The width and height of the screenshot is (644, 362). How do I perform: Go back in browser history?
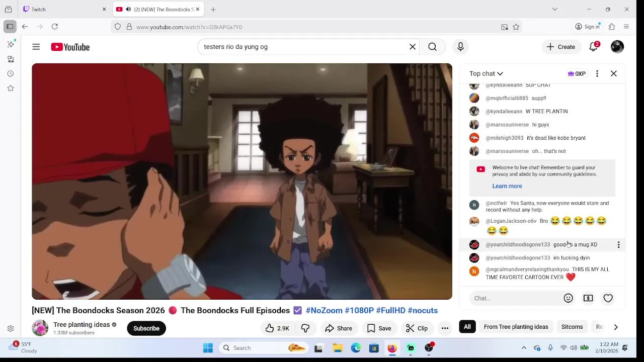coord(25,27)
